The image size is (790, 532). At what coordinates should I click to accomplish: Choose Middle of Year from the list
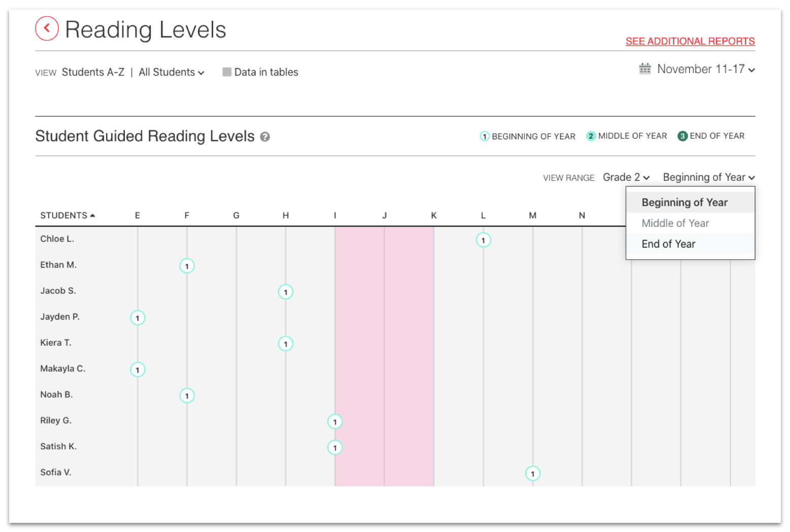[x=675, y=223]
